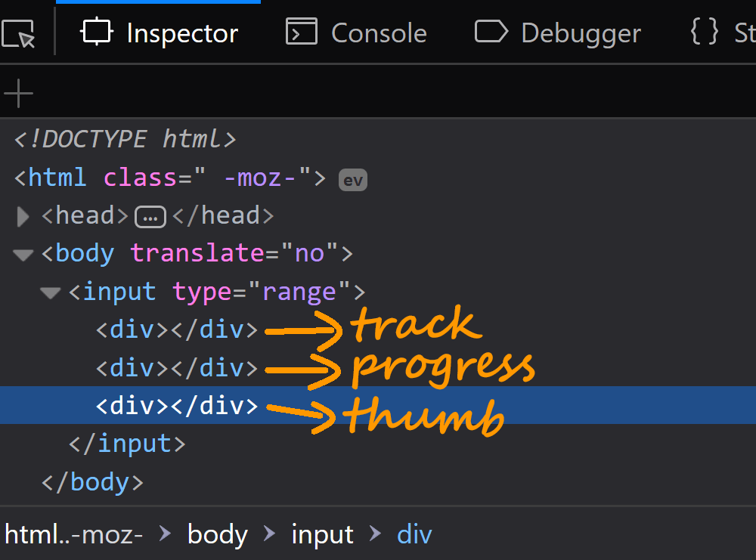Collapse the body element twisty
Screen dimensions: 756x560
point(23,255)
